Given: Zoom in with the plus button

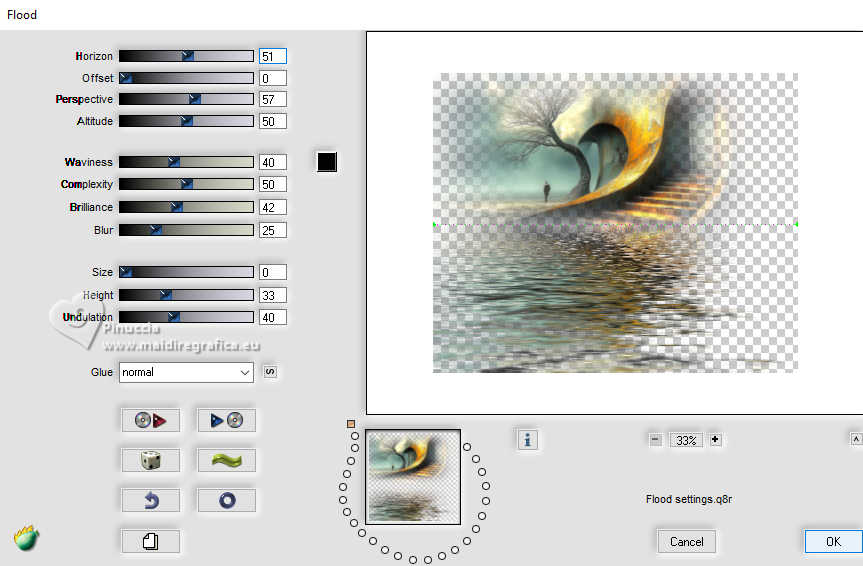Looking at the screenshot, I should [x=715, y=439].
